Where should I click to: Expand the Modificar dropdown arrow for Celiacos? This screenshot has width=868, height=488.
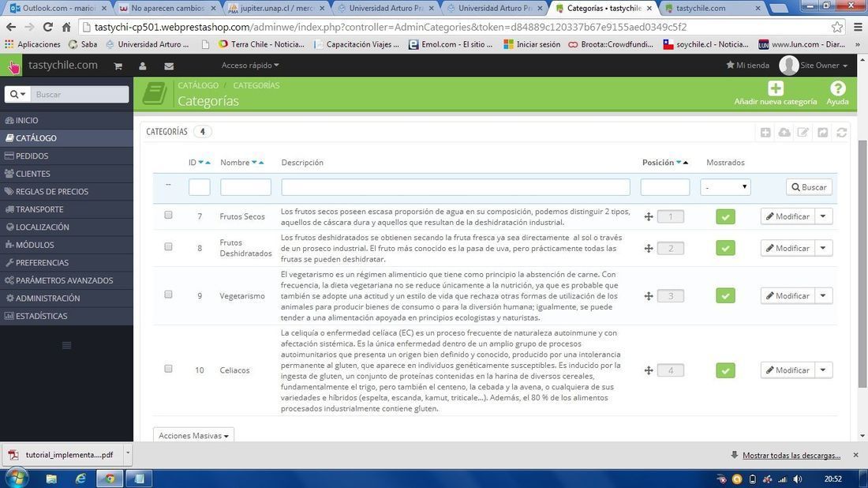[823, 370]
